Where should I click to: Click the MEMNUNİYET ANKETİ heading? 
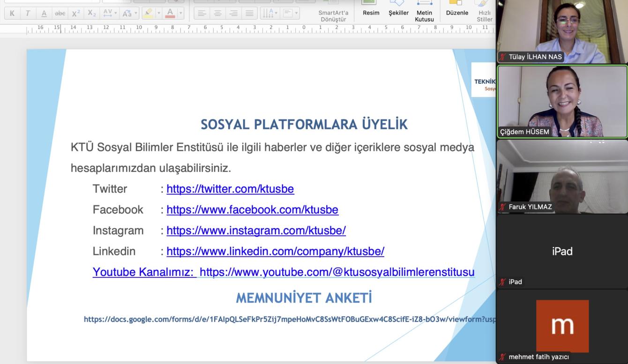click(304, 298)
